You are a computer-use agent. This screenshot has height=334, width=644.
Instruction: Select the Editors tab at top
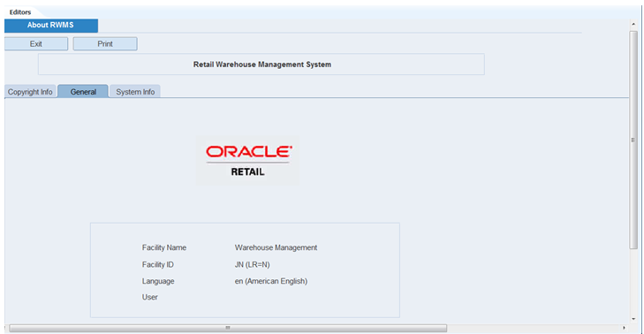[x=20, y=12]
